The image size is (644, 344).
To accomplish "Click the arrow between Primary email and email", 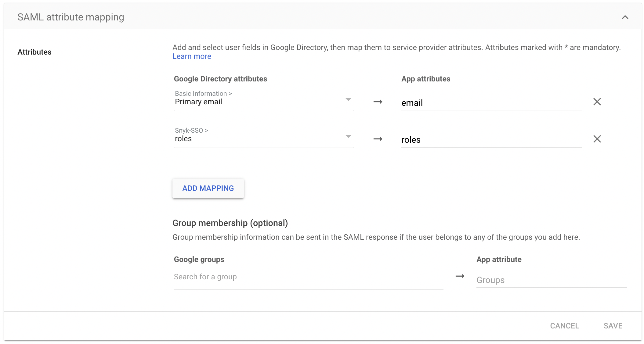I will point(378,102).
